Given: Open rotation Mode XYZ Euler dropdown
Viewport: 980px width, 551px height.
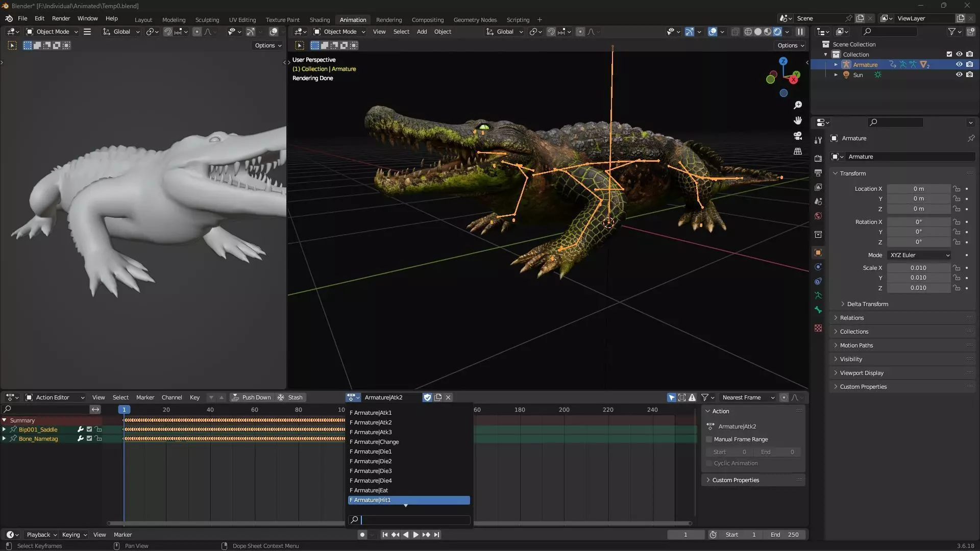Looking at the screenshot, I should 919,255.
